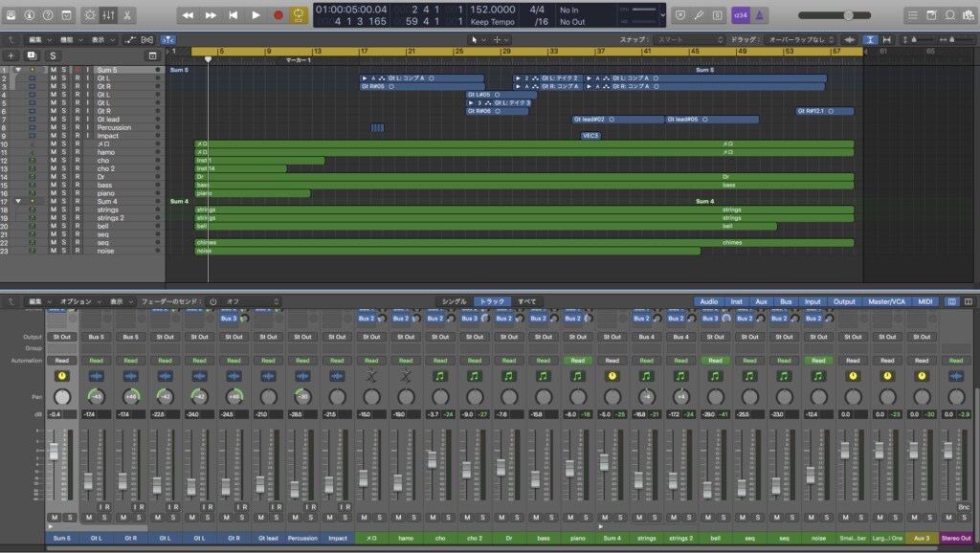Toggle the Bus channel filter button

pyautogui.click(x=786, y=301)
